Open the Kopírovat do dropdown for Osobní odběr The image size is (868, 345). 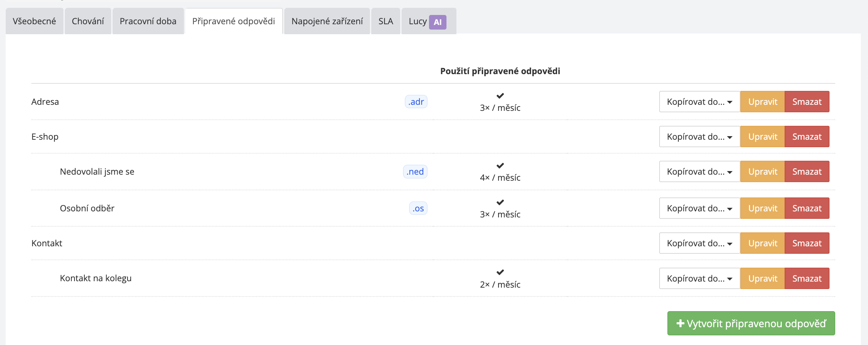coord(699,208)
